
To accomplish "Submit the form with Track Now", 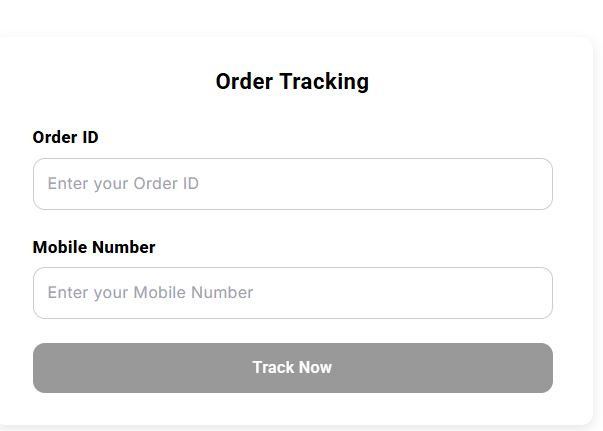I will (x=292, y=368).
